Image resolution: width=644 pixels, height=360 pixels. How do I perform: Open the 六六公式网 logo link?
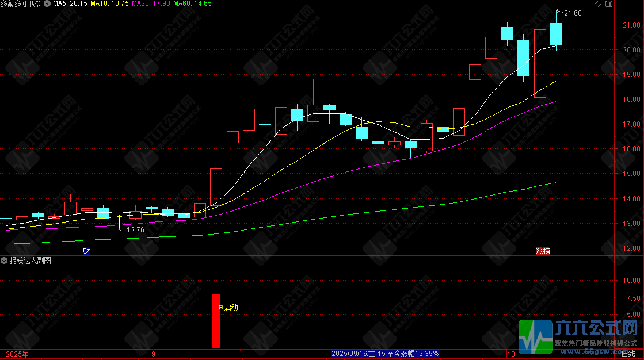click(578, 337)
